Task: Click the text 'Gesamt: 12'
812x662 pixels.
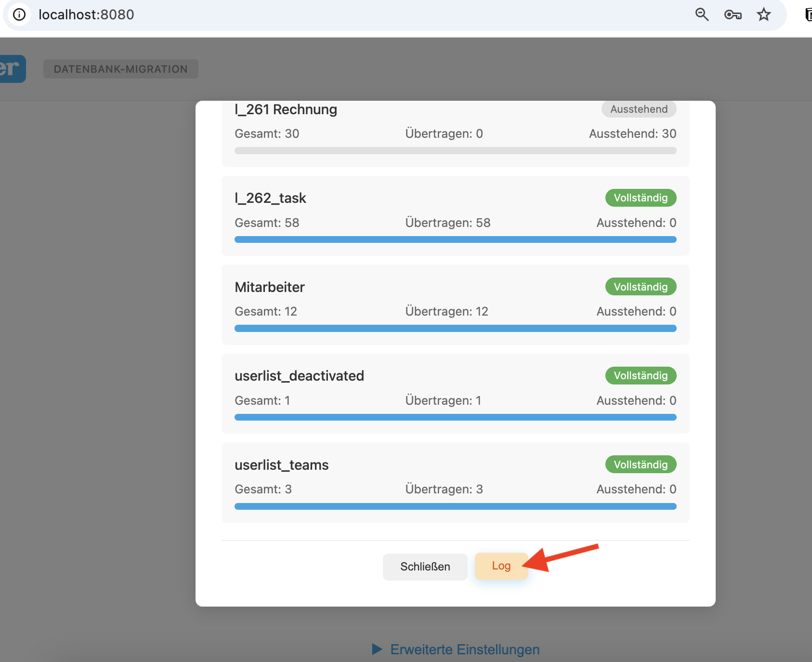Action: click(266, 311)
